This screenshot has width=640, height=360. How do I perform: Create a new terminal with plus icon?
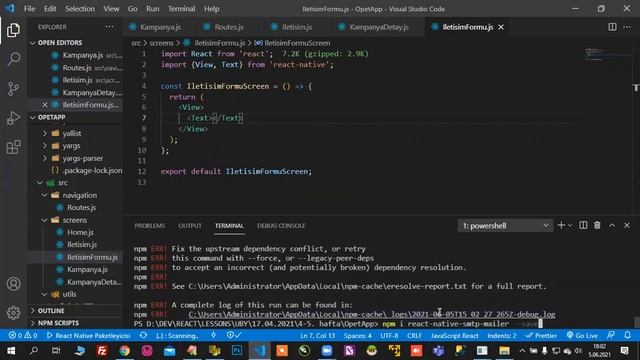tap(561, 225)
